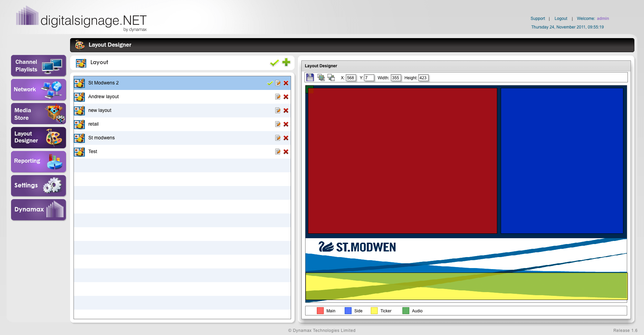Go to the Network section

[x=38, y=90]
